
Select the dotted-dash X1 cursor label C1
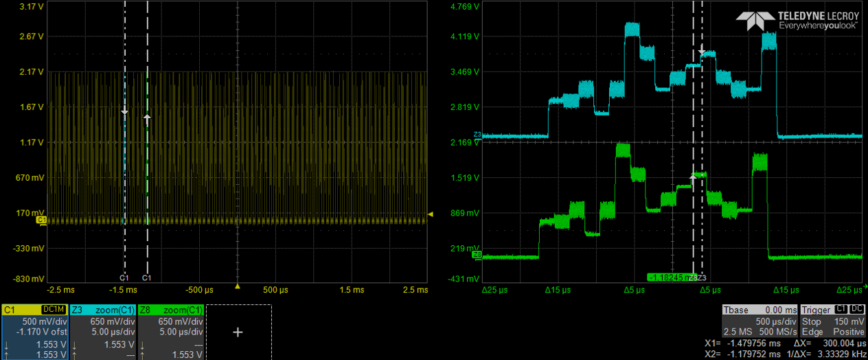(124, 278)
